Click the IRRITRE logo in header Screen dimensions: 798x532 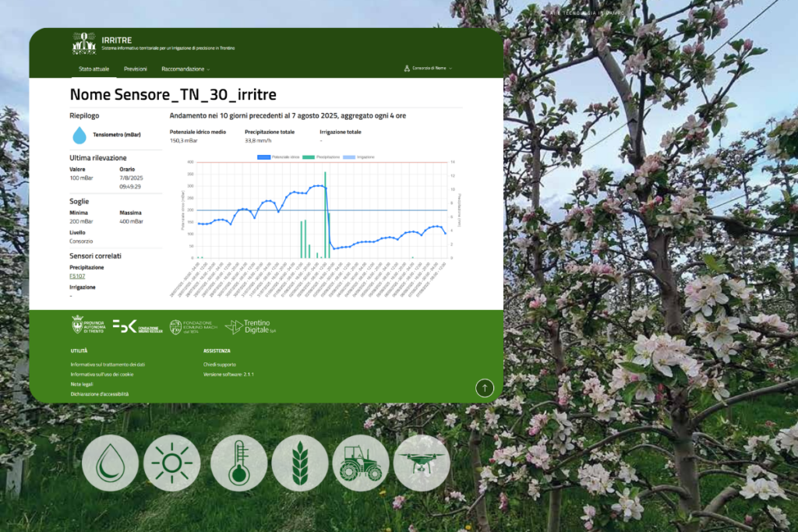pyautogui.click(x=84, y=43)
